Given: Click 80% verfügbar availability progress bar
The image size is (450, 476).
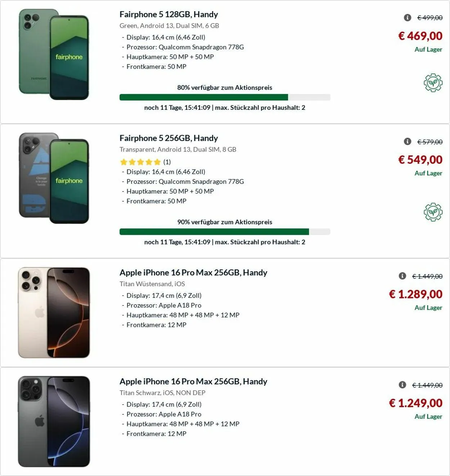Looking at the screenshot, I should tap(225, 97).
